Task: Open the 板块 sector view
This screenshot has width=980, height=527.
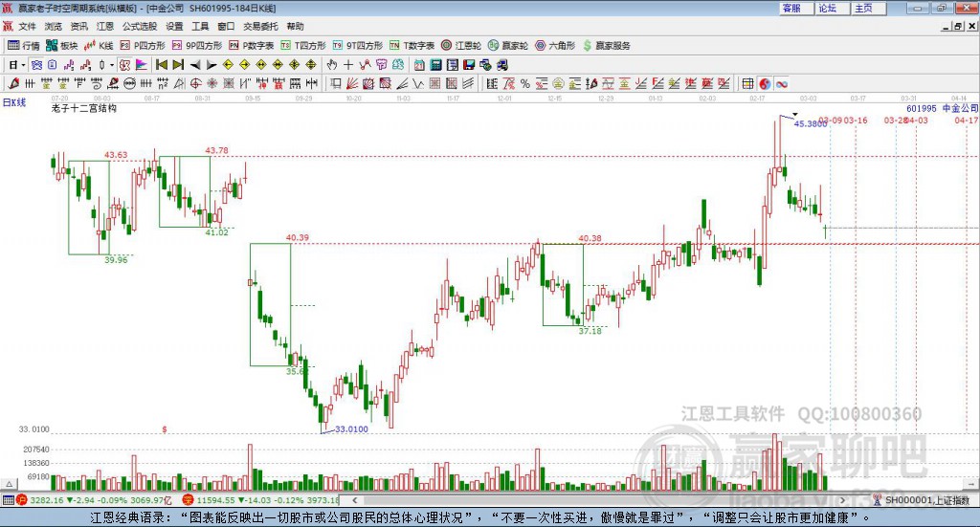Action: coord(61,46)
